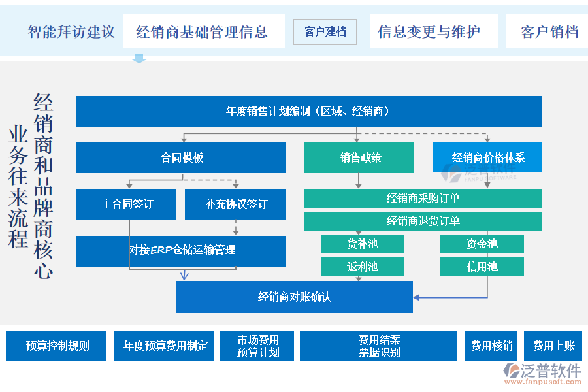
Task: Open 经销商退货订单
Action: pyautogui.click(x=423, y=221)
